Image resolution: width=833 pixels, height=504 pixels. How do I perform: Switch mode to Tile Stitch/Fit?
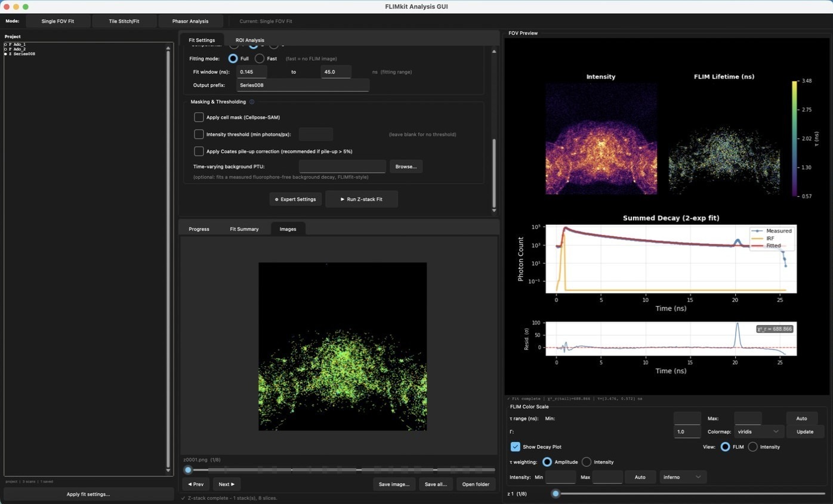point(124,21)
